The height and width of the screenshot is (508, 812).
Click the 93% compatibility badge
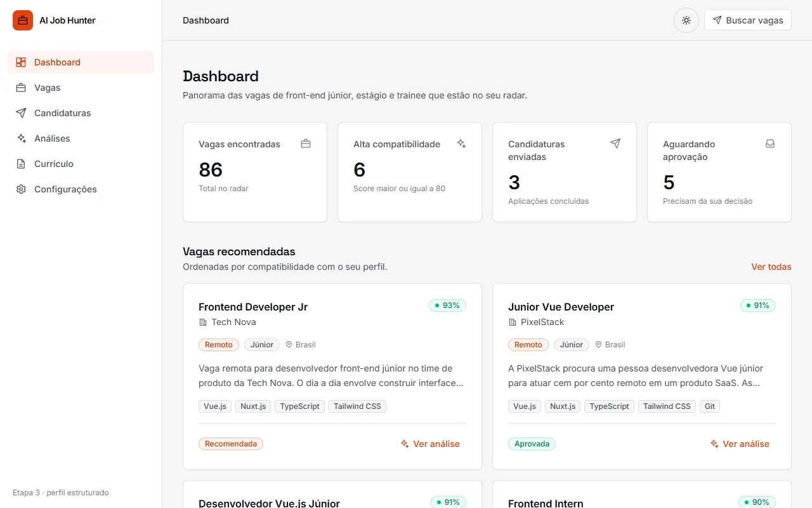click(447, 305)
